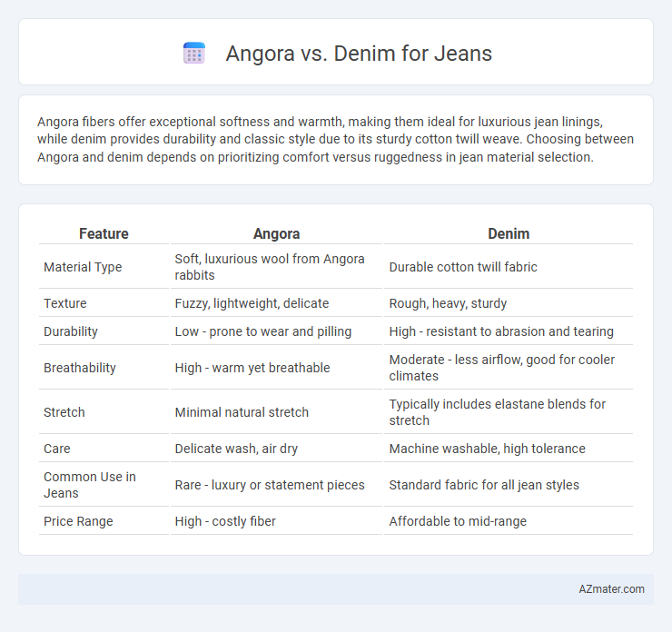
Task: Click the 'Common Use in Jeans' row label
Action: 90,485
